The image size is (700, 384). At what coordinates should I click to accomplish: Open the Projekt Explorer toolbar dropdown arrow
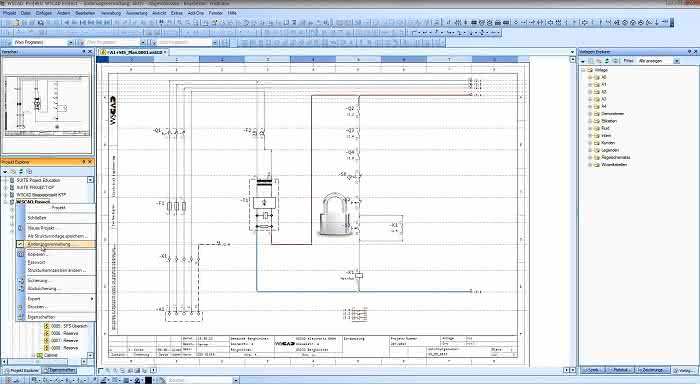pyautogui.click(x=5, y=171)
